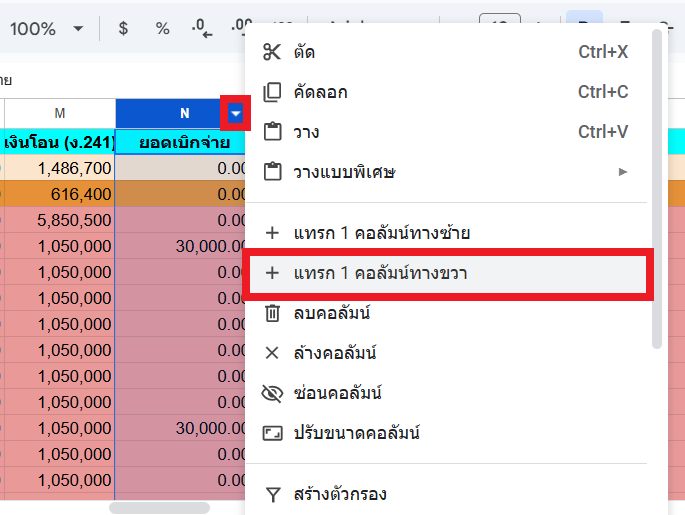Clear the column with ล้างคอลัมน์
The height and width of the screenshot is (515, 685).
(x=446, y=353)
